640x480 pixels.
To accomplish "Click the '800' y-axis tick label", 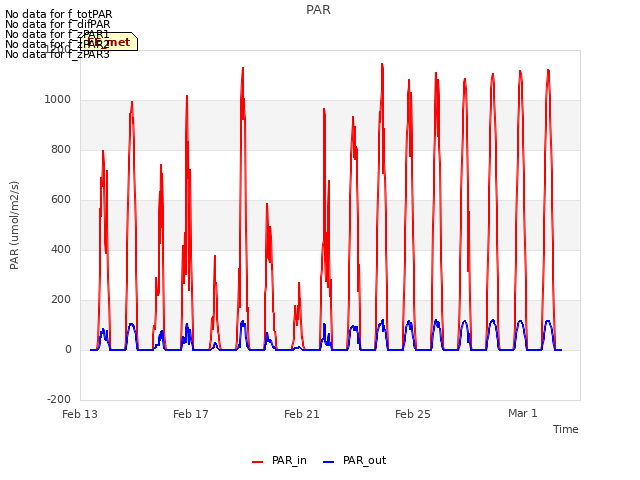I will (61, 150).
